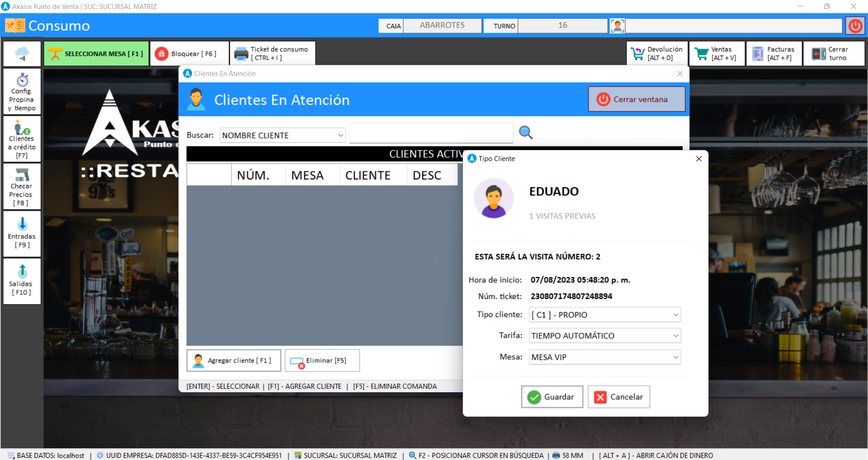Click the Cerrar ventana button

point(636,100)
